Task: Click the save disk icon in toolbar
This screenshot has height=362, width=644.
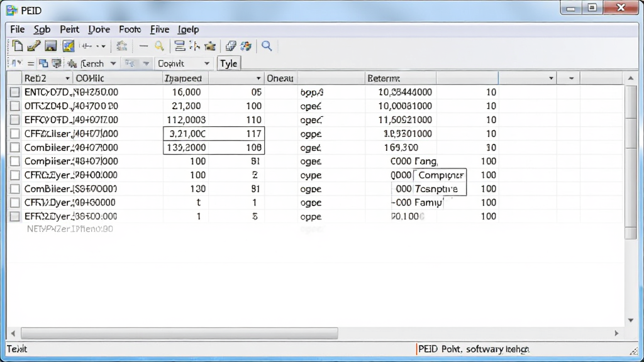Action: 51,46
